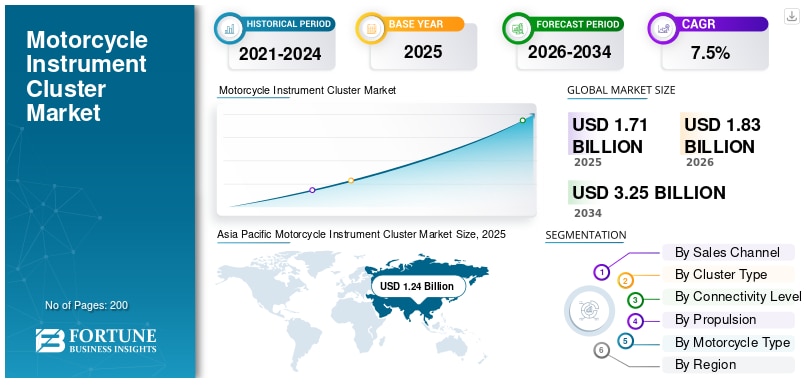Screen dimensions: 807x385
Task: Select By Connectivity Level segment
Action: click(x=732, y=296)
